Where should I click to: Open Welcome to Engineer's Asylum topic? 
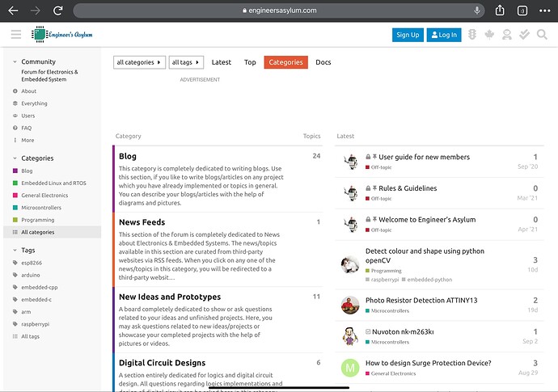[427, 220]
